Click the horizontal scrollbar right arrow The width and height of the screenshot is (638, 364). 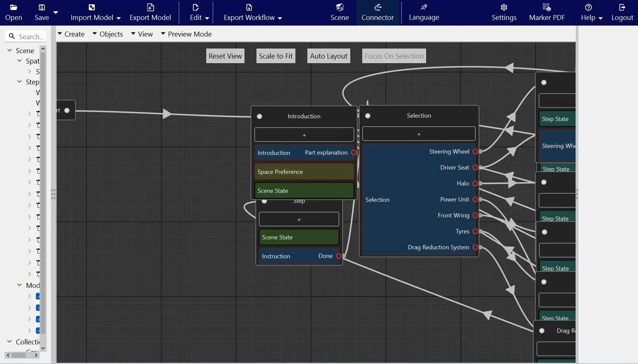[36, 355]
